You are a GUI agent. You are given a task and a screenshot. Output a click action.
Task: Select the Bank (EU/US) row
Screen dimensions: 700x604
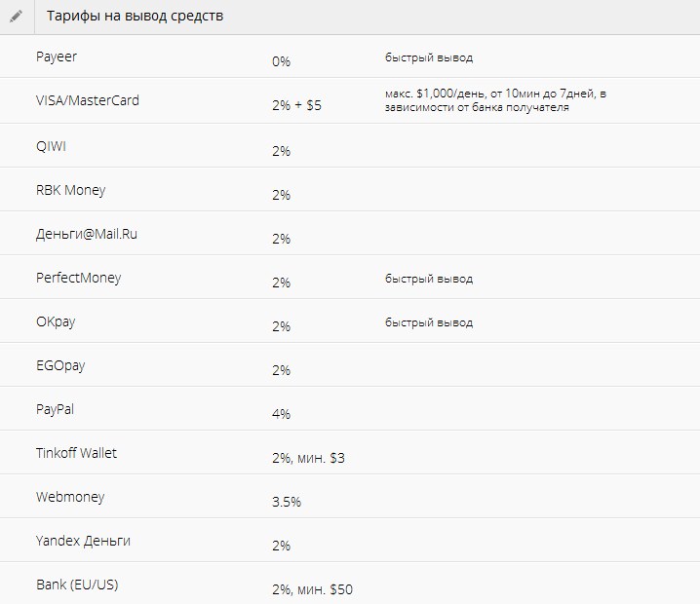tap(350, 584)
